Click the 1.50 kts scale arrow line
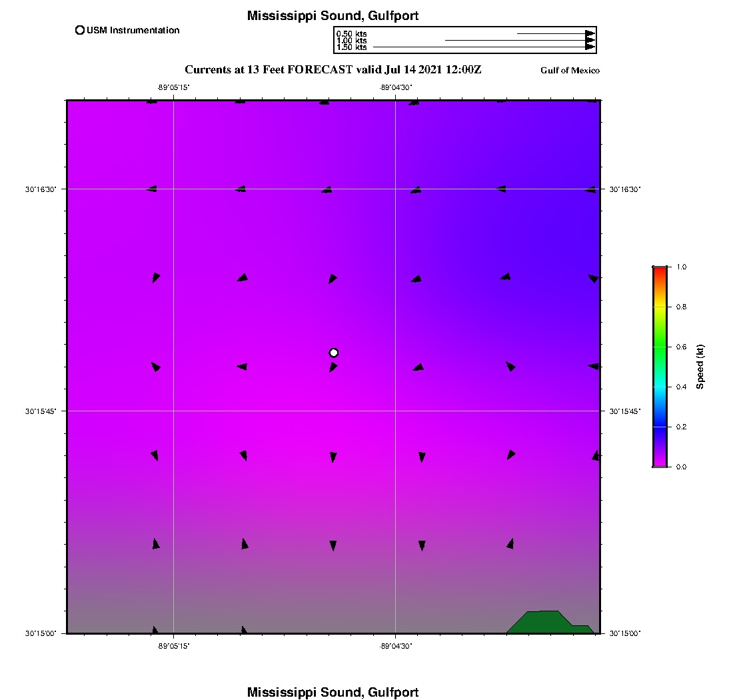 pyautogui.click(x=480, y=47)
